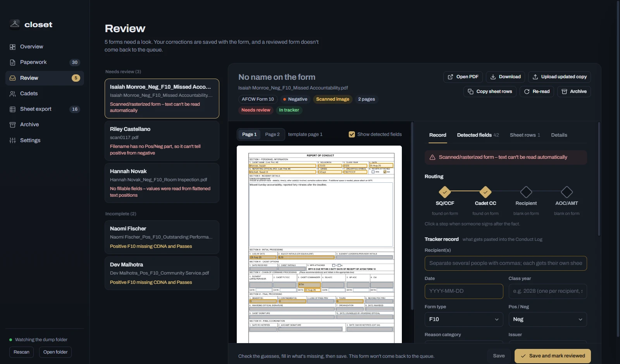
Task: Switch to the Detected fields tab
Action: click(x=478, y=135)
